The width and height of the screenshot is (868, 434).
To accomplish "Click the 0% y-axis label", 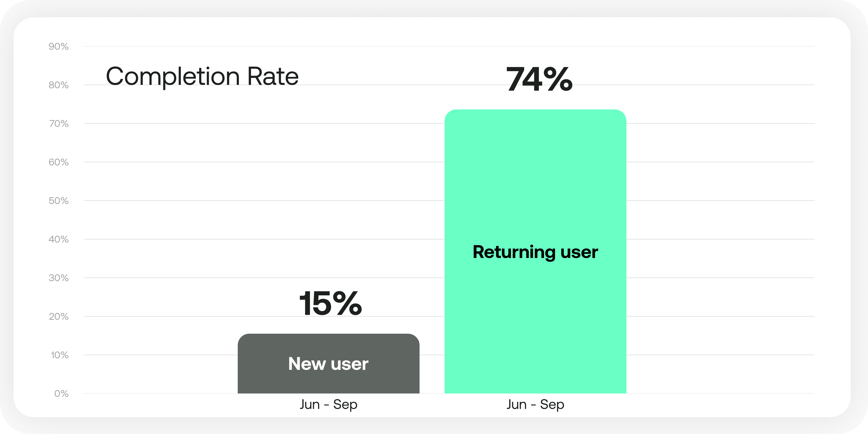I will 61,393.
